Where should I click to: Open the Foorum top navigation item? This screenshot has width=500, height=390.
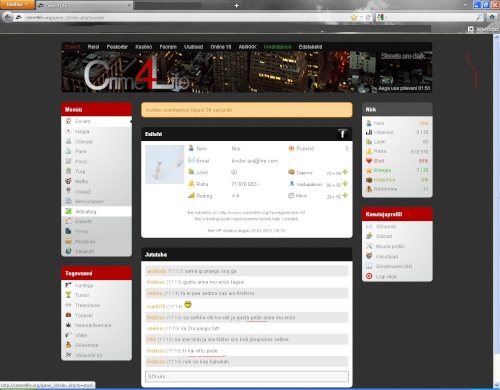(x=168, y=47)
